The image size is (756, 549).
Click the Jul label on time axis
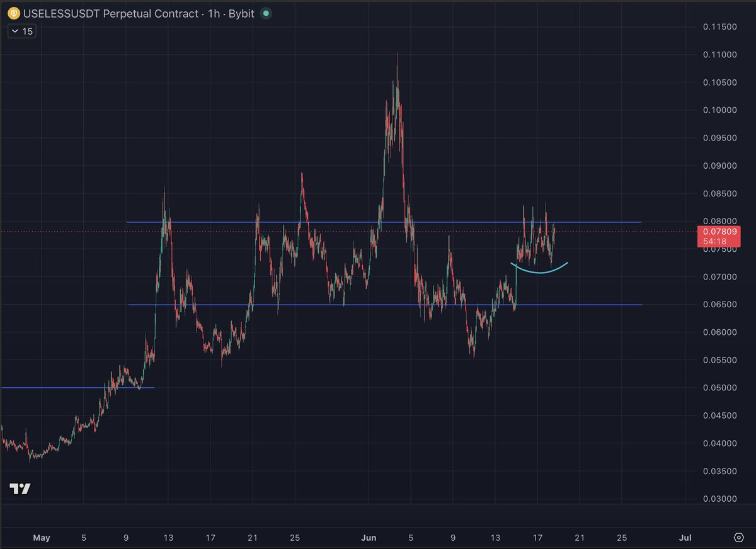click(685, 538)
